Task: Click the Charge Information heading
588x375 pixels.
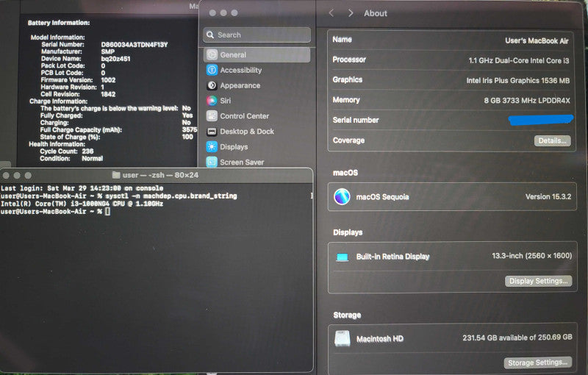Action: point(58,101)
